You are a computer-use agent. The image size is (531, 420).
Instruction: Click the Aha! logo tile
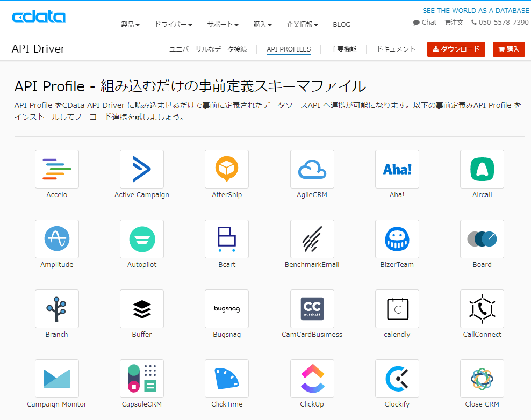[x=397, y=169]
